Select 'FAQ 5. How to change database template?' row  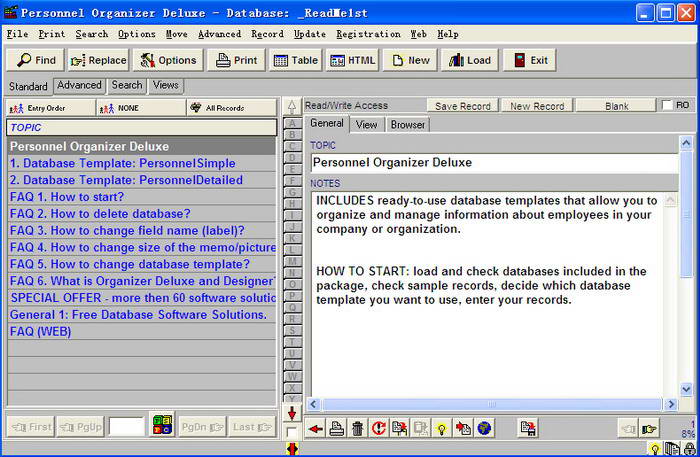142,264
